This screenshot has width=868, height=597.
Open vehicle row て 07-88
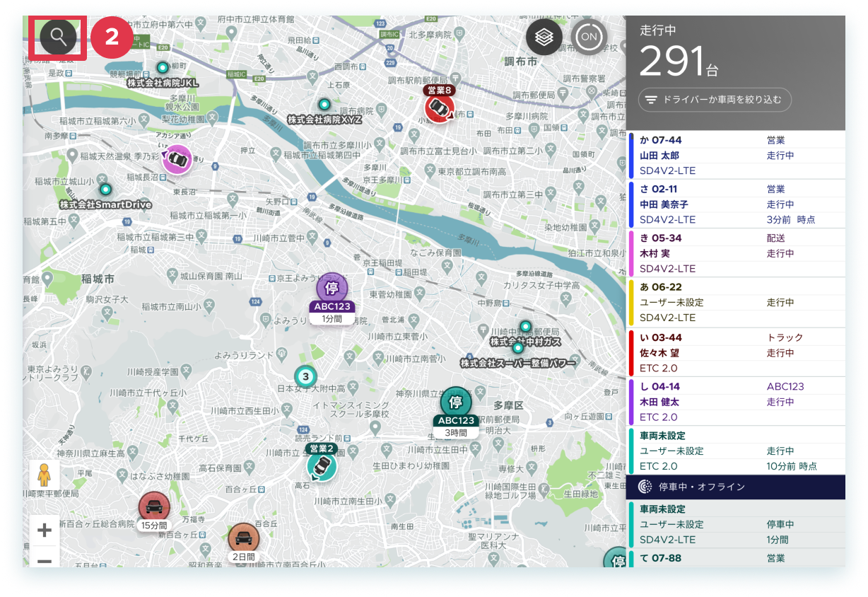click(736, 558)
